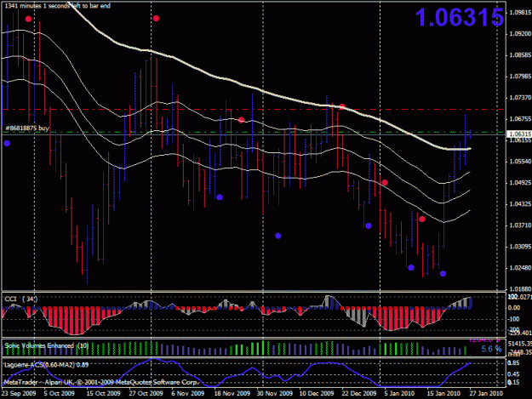Click the "27 Oct 2009" date label

click(146, 394)
